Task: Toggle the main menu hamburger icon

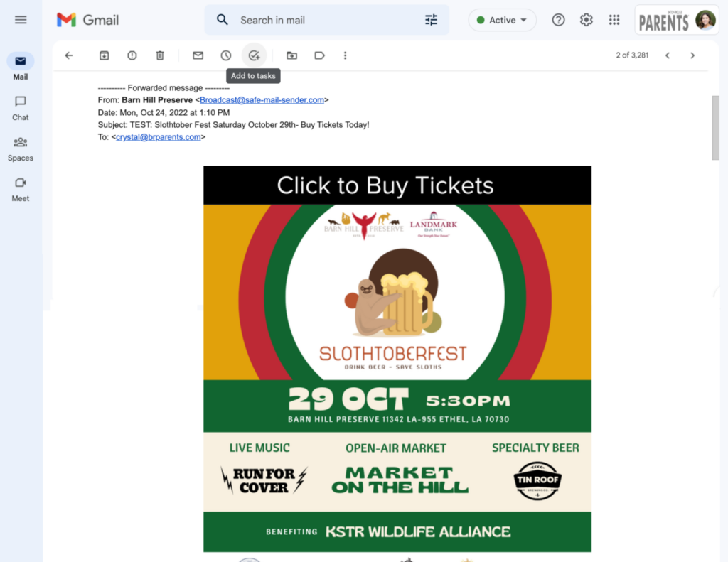Action: pyautogui.click(x=21, y=20)
